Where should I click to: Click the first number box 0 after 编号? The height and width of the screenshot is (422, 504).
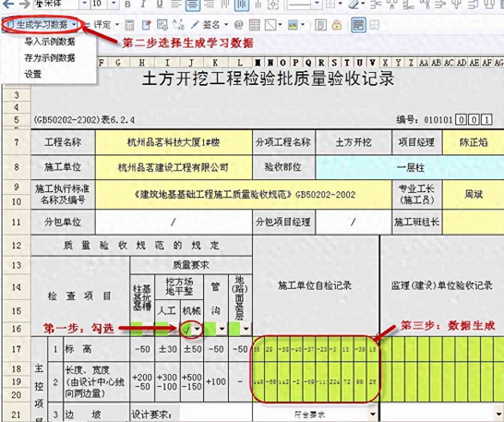pos(461,120)
